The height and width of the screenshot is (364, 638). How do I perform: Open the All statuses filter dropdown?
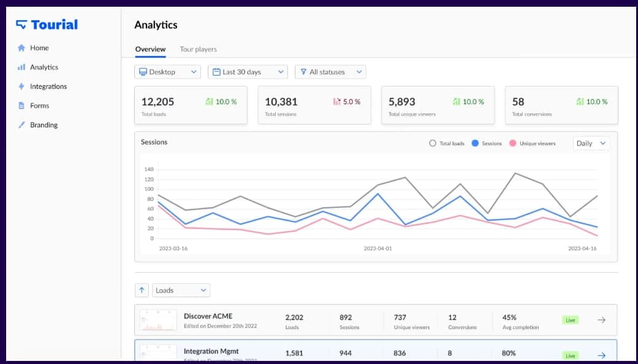pos(330,72)
